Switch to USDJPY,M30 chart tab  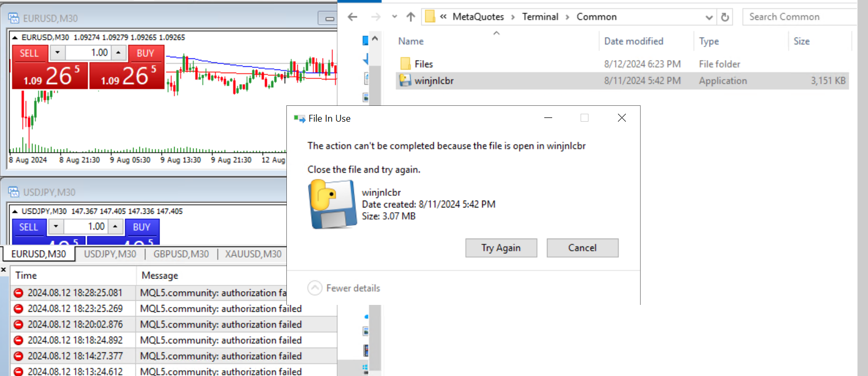point(110,254)
